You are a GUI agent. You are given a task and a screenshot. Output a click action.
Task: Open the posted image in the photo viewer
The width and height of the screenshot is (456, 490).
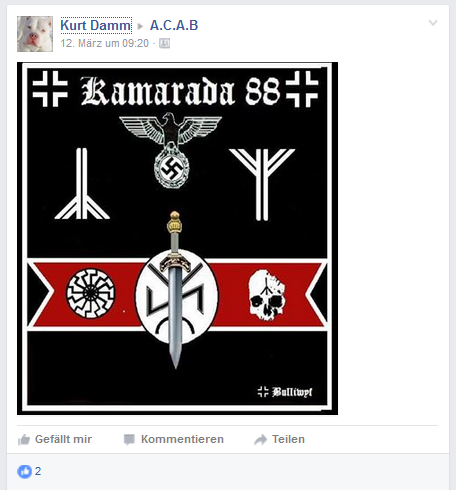pyautogui.click(x=177, y=238)
